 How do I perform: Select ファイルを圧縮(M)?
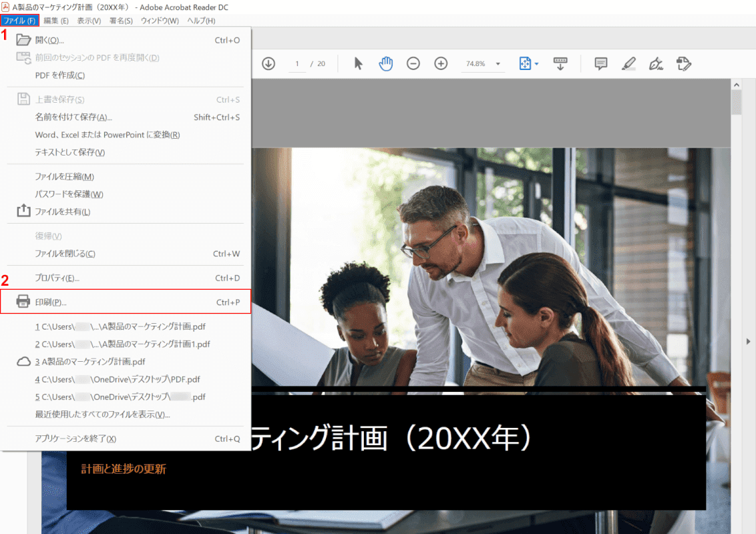click(126, 176)
